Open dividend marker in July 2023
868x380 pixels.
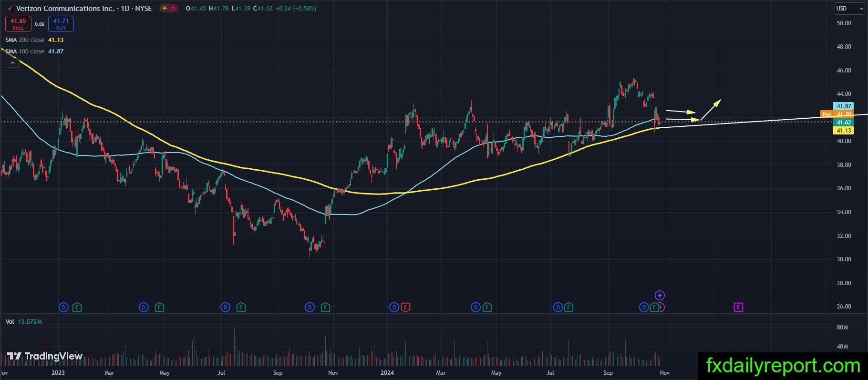226,308
